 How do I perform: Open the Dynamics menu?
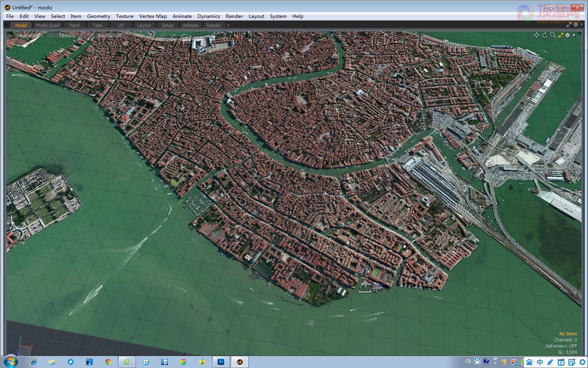tap(209, 16)
